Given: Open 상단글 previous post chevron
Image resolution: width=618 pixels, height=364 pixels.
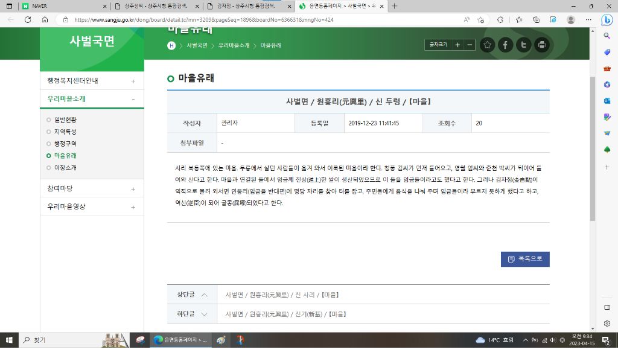Looking at the screenshot, I should [x=204, y=295].
